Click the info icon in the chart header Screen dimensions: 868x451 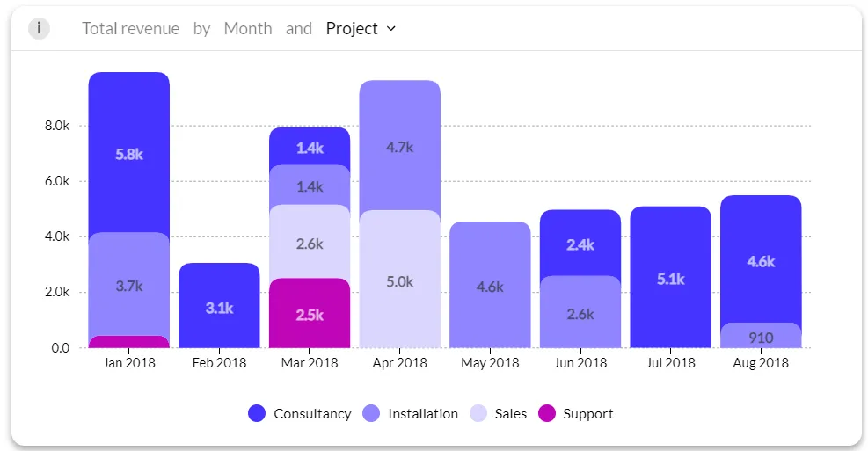tap(39, 28)
